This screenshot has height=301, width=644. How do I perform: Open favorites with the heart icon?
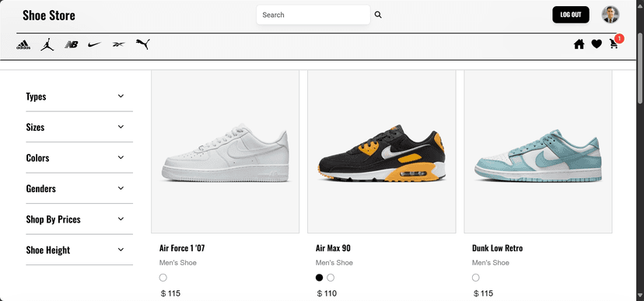click(x=597, y=44)
